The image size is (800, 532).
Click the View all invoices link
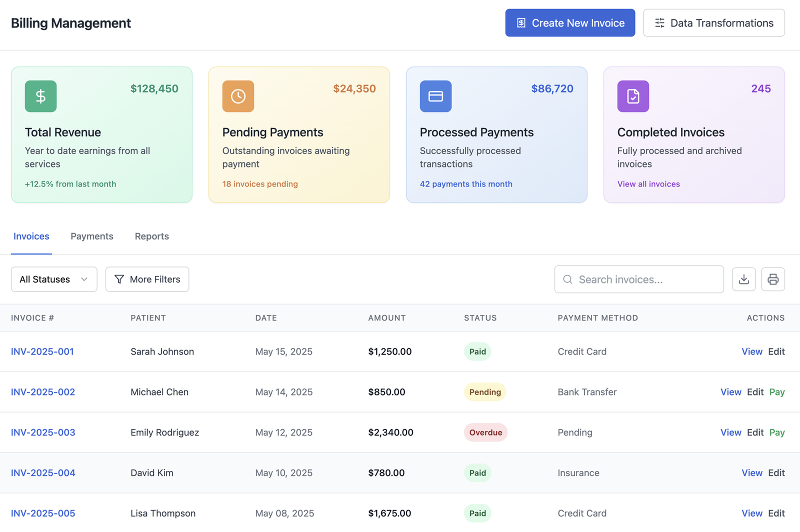[648, 184]
